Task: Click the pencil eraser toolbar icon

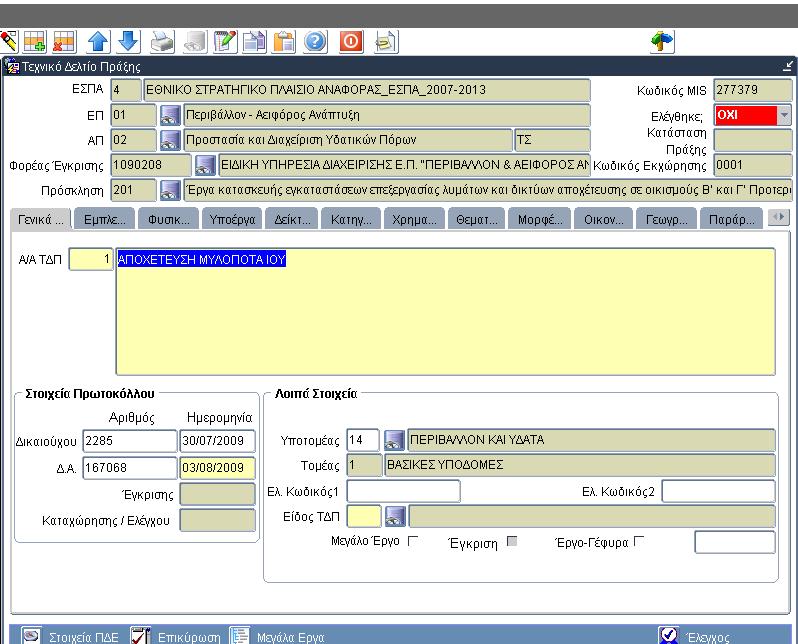Action: 9,41
